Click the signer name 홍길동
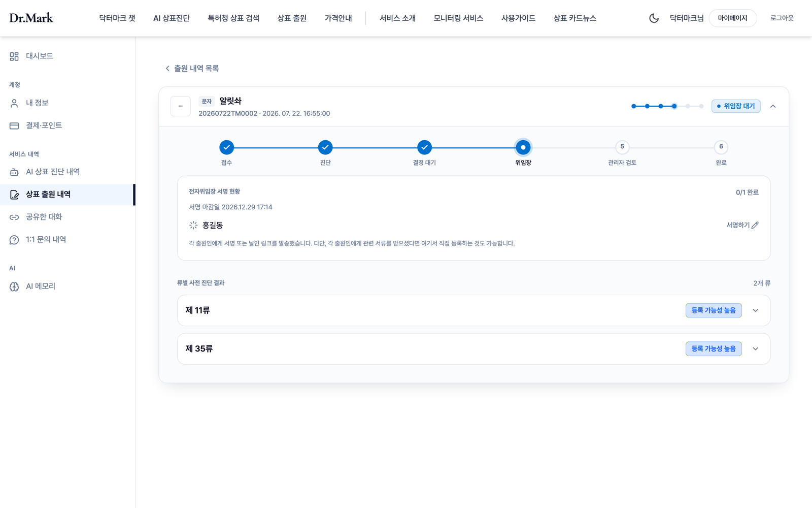This screenshot has height=508, width=812. click(x=213, y=225)
